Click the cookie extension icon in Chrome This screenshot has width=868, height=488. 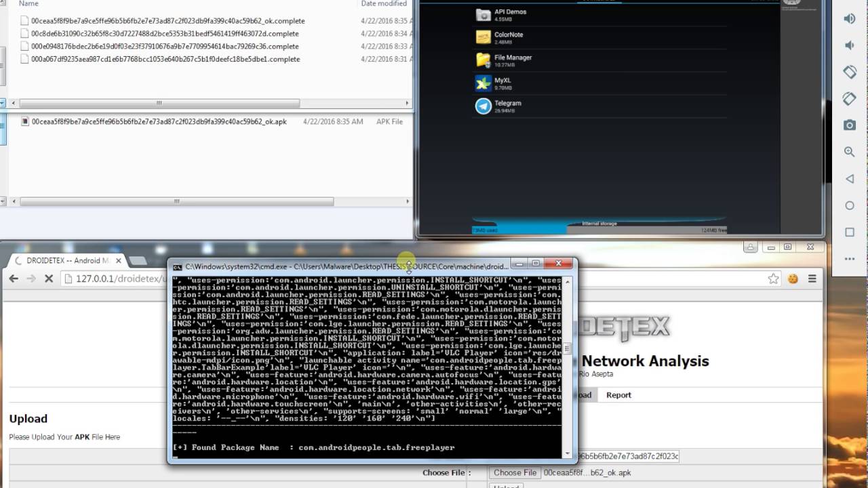(x=792, y=279)
